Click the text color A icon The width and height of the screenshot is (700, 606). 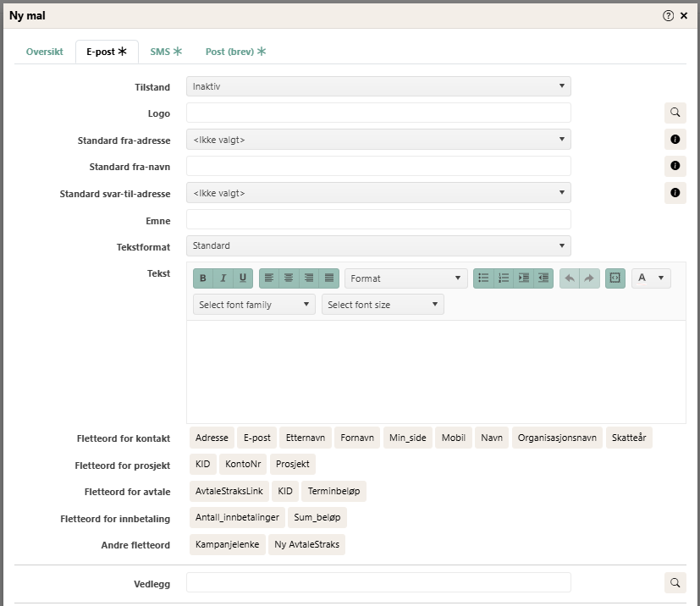tap(642, 278)
